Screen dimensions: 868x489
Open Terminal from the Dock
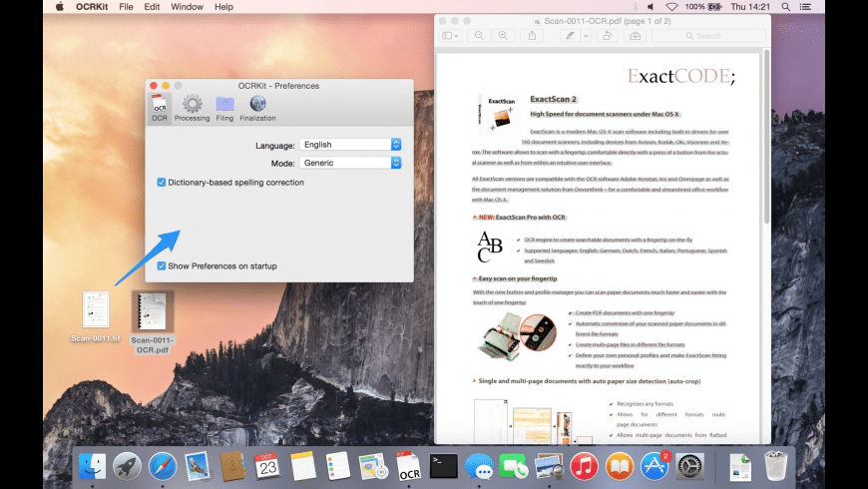(444, 466)
